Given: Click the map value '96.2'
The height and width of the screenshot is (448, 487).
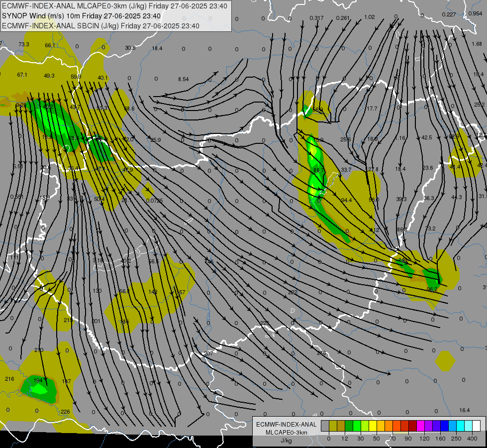Looking at the screenshot, I should pyautogui.click(x=432, y=289).
